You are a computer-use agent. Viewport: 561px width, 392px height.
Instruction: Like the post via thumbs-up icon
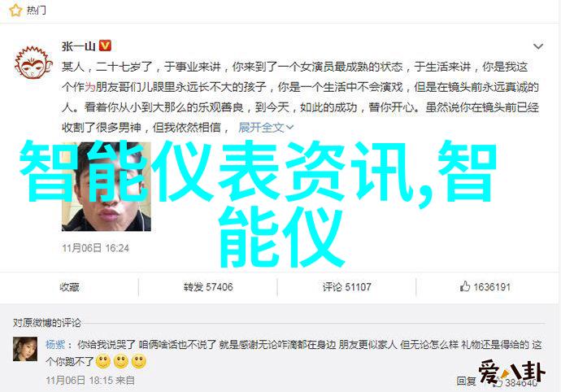click(465, 286)
